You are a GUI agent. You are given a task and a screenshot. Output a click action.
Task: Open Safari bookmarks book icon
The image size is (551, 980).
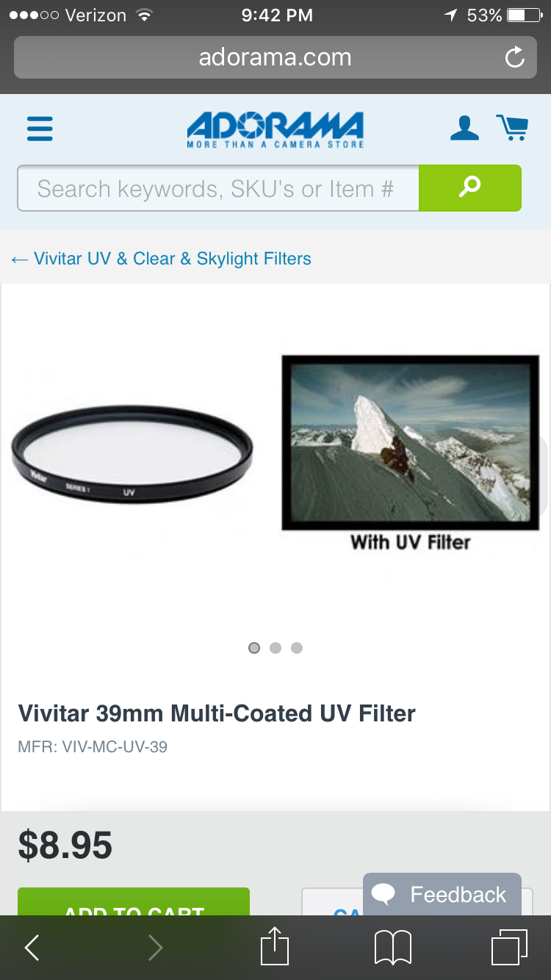click(393, 948)
